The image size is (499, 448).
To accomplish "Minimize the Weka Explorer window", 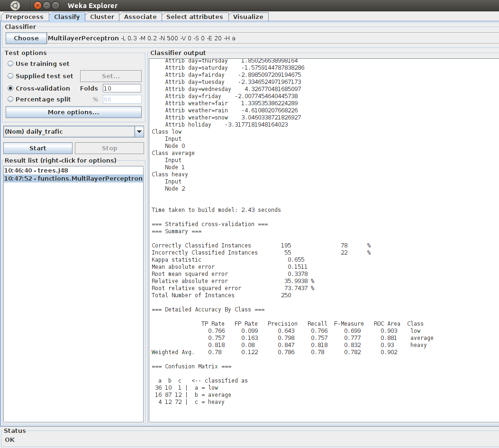I will pyautogui.click(x=46, y=5).
